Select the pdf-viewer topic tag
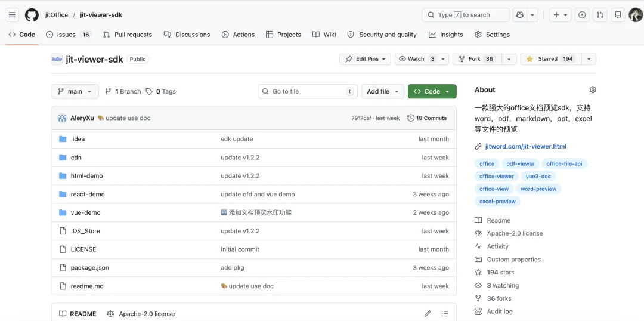644x321 pixels. [521, 163]
